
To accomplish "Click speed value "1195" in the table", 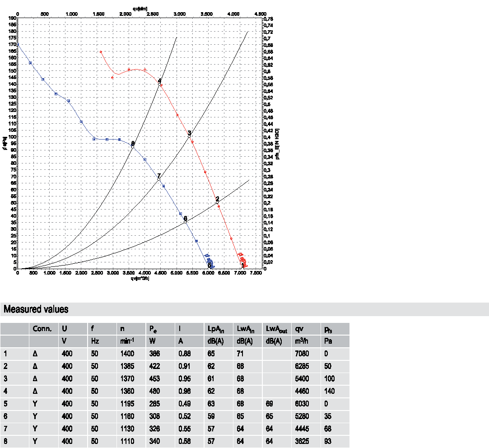I will (127, 404).
